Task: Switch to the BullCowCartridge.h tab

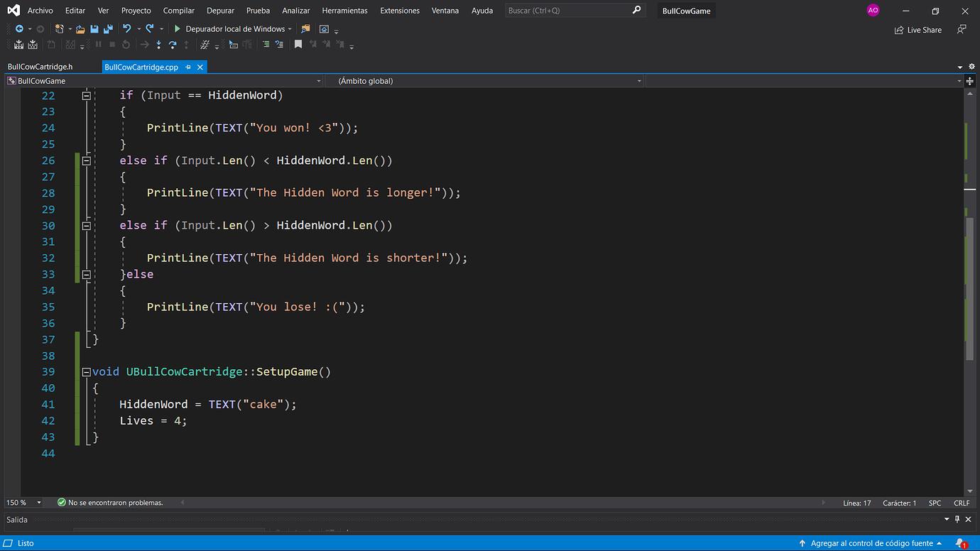Action: (40, 67)
